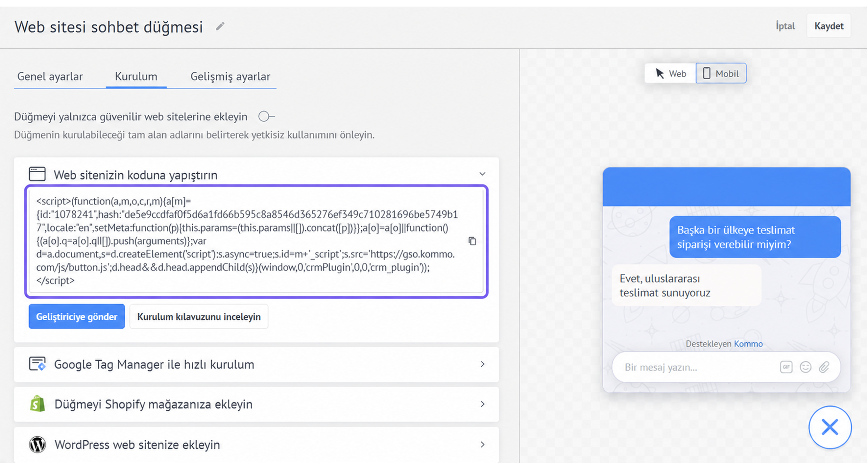
Task: Expand 'Google Tag Manager ile hızlı kurulum'
Action: 483,364
